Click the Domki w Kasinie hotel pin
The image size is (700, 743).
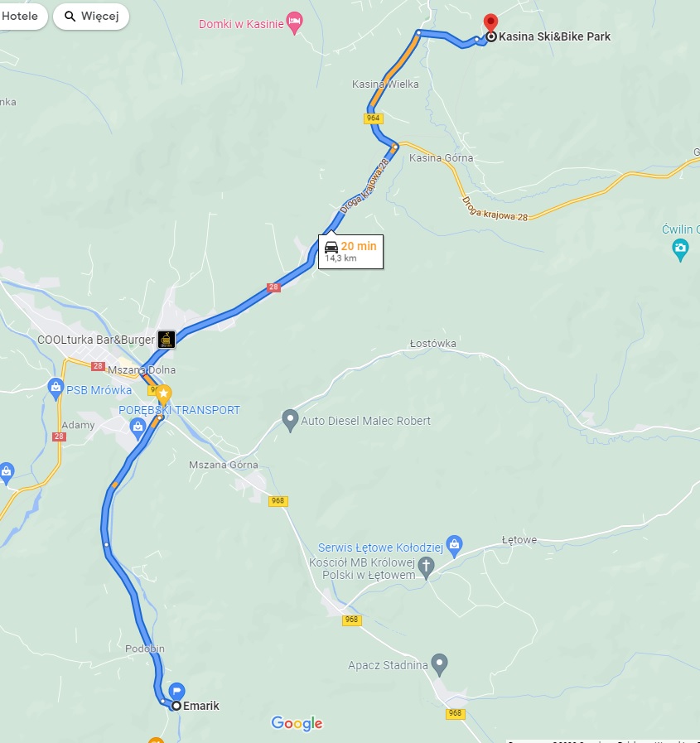point(295,22)
